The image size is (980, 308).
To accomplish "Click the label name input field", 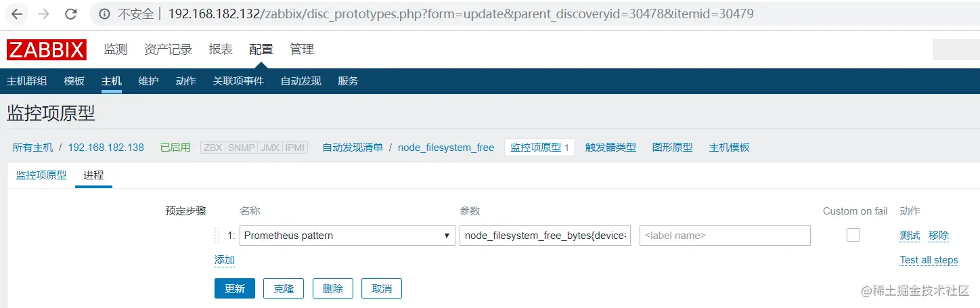I will point(725,236).
